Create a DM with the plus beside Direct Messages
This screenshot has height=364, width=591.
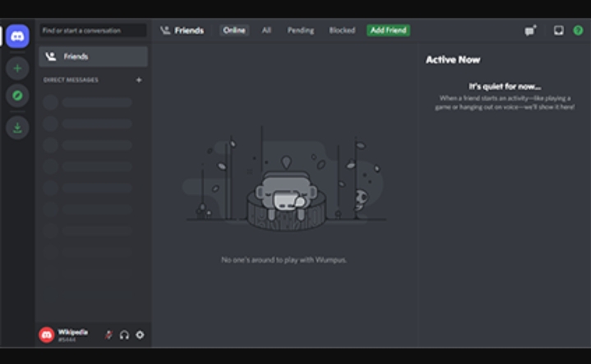(139, 80)
